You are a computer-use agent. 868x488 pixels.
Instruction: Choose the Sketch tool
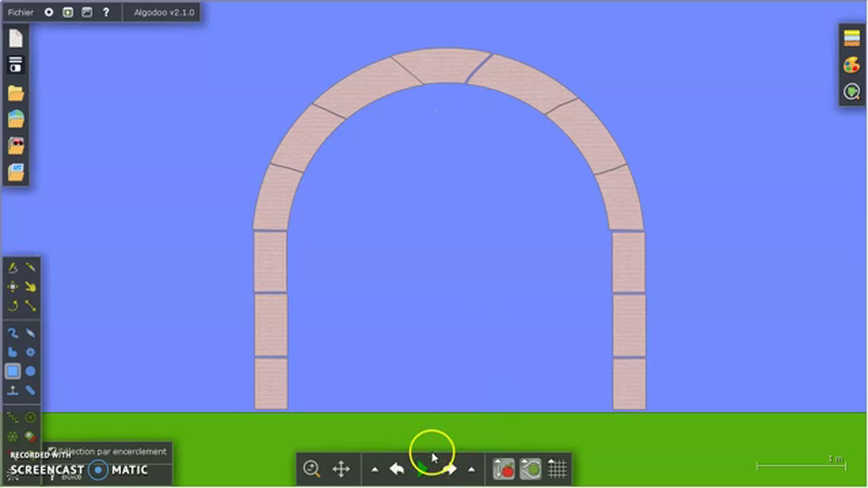point(13,268)
